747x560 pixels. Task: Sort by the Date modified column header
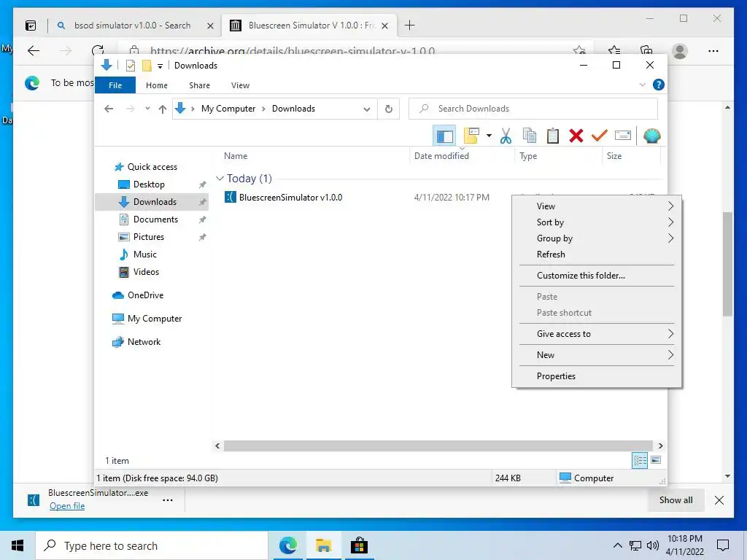(441, 156)
